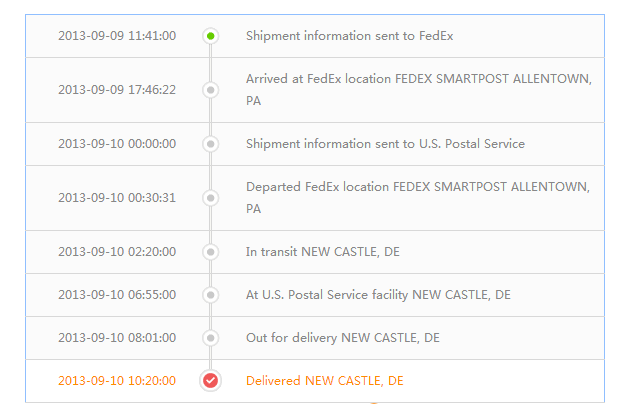This screenshot has height=404, width=619.
Task: Click the marker for Departed FedEx location
Action: tap(210, 198)
